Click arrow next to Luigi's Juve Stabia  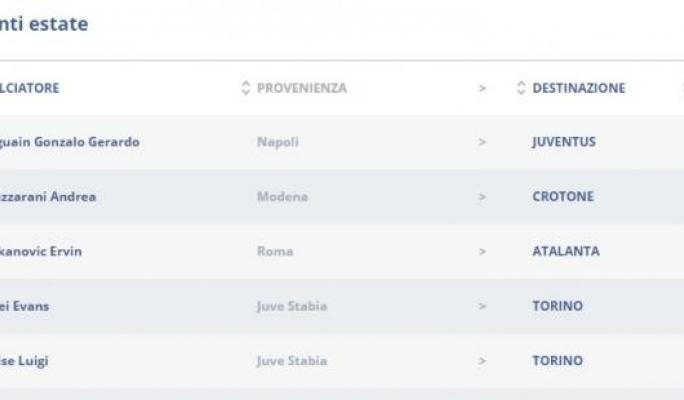click(x=482, y=361)
